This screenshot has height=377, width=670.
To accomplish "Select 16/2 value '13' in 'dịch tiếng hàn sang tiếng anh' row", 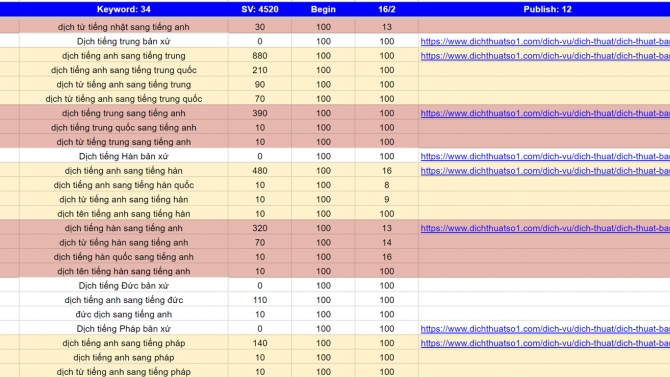I will (x=387, y=228).
